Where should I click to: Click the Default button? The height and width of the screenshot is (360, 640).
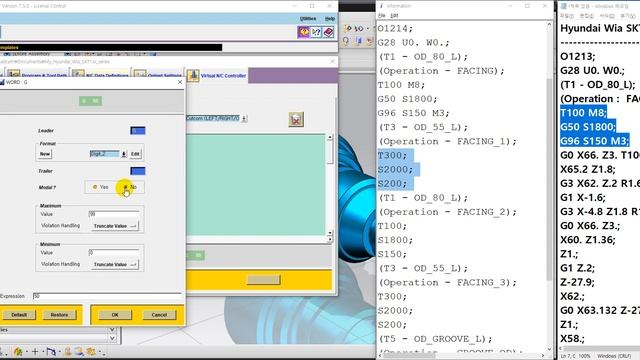click(x=19, y=315)
